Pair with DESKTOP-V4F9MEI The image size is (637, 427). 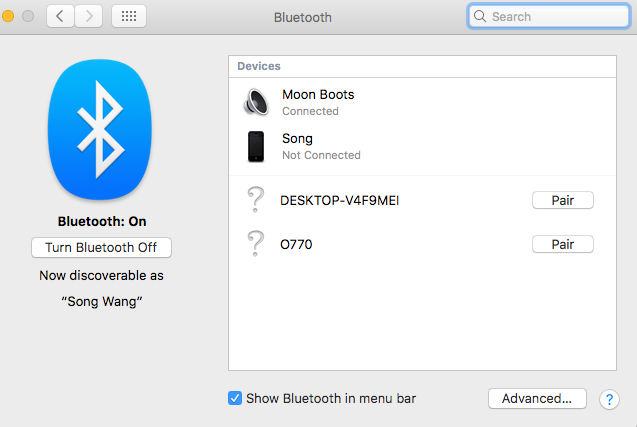[x=563, y=200]
